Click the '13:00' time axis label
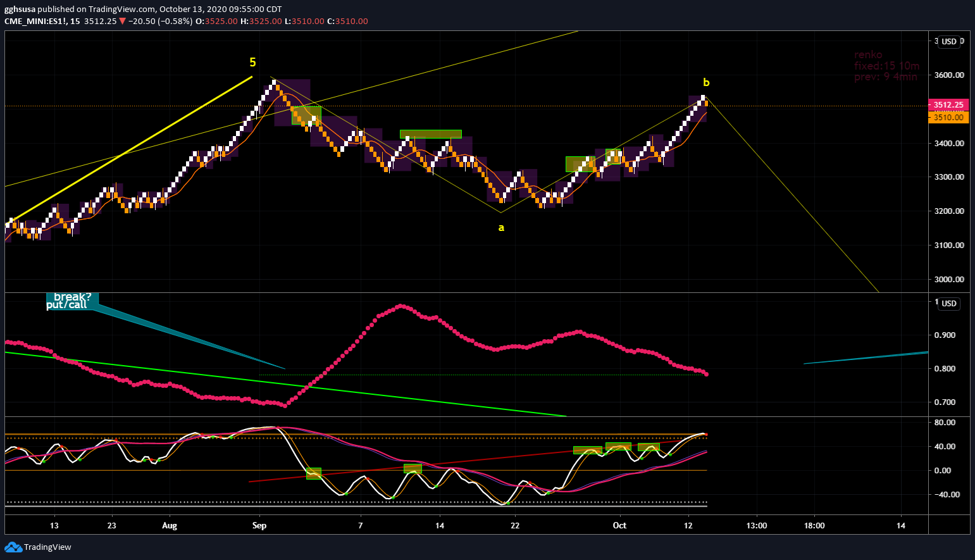This screenshot has height=560, width=975. tap(756, 526)
